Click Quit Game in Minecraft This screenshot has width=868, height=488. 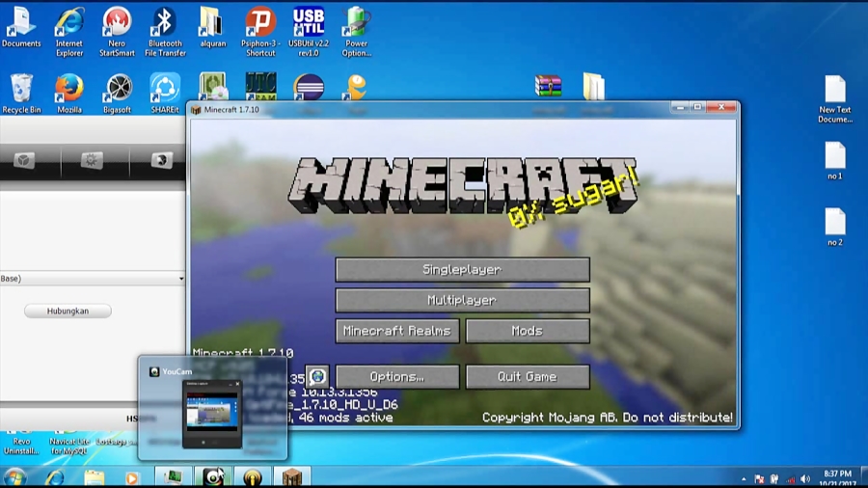click(527, 377)
